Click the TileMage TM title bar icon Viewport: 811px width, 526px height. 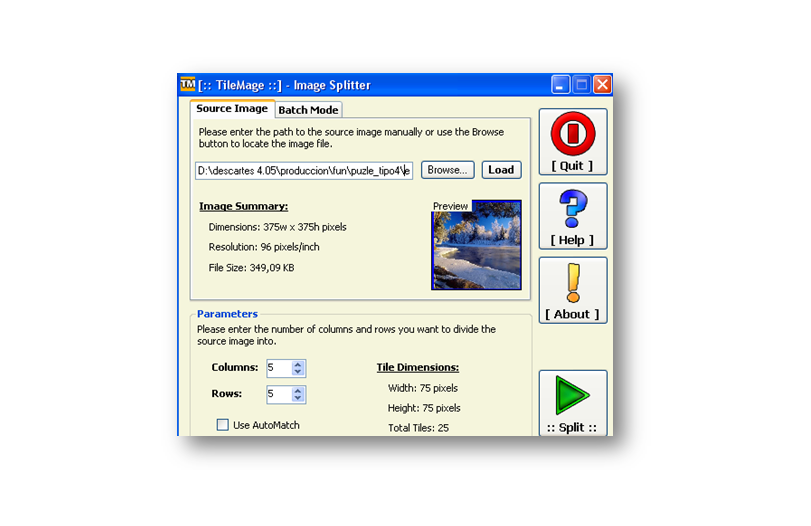tap(187, 84)
